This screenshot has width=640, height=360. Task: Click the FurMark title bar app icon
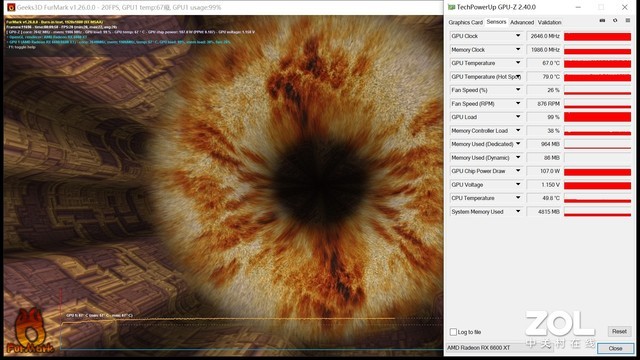[x=11, y=7]
